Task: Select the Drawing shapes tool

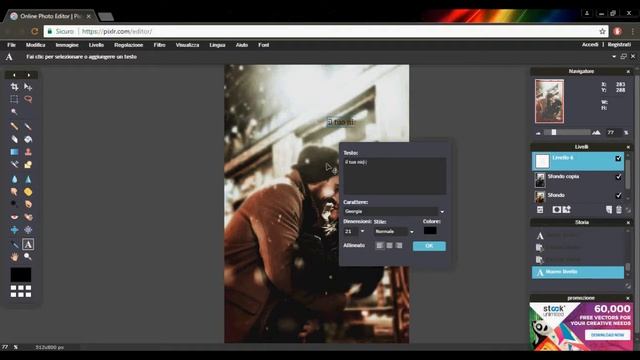Action: pos(28,164)
